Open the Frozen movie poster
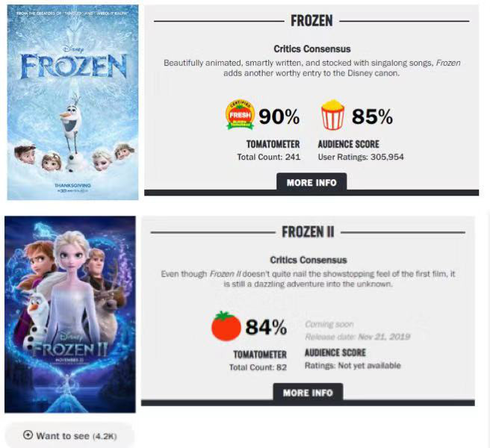Viewport: 490px width, 448px height. tap(72, 102)
